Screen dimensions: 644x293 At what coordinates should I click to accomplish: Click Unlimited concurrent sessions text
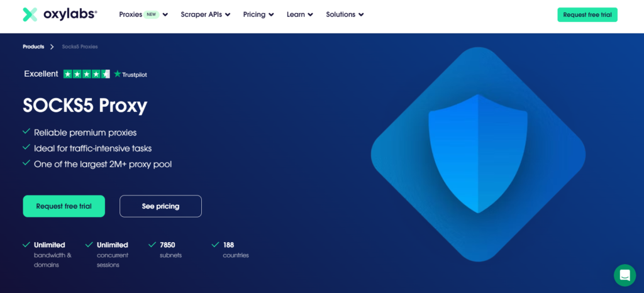click(113, 255)
